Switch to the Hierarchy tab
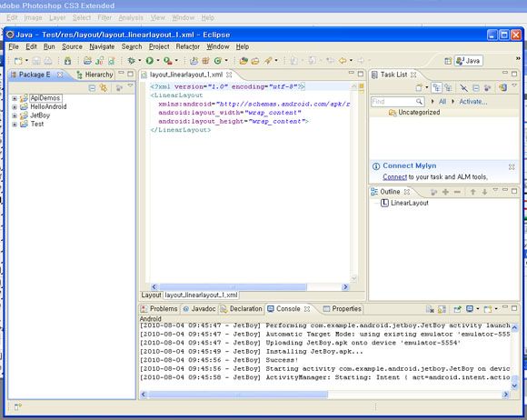The width and height of the screenshot is (527, 420). (94, 75)
